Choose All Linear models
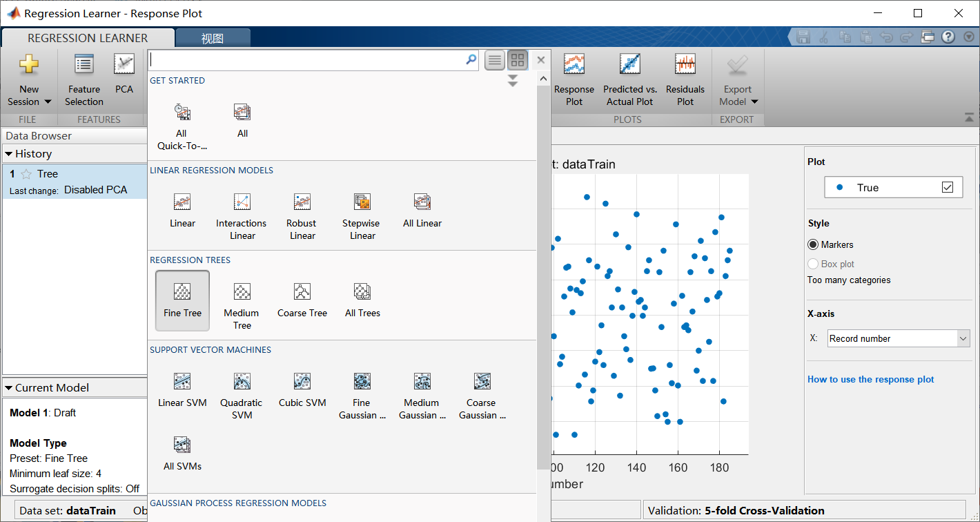The height and width of the screenshot is (522, 980). [x=422, y=211]
